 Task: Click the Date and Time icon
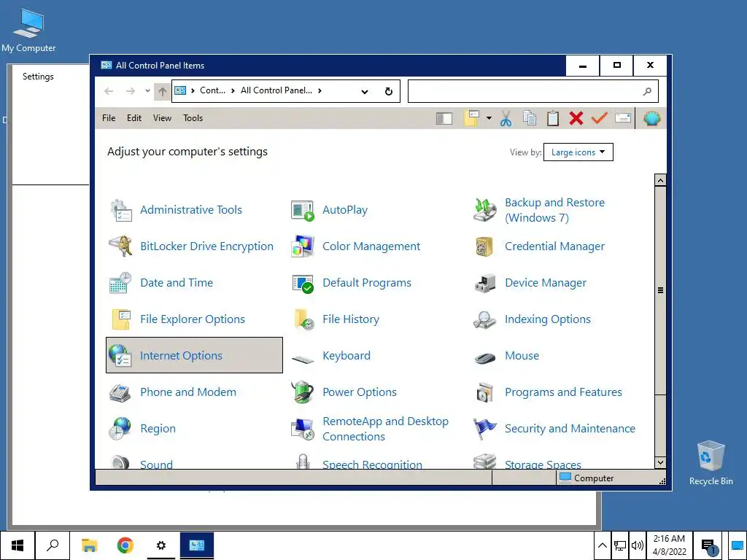[x=121, y=283]
